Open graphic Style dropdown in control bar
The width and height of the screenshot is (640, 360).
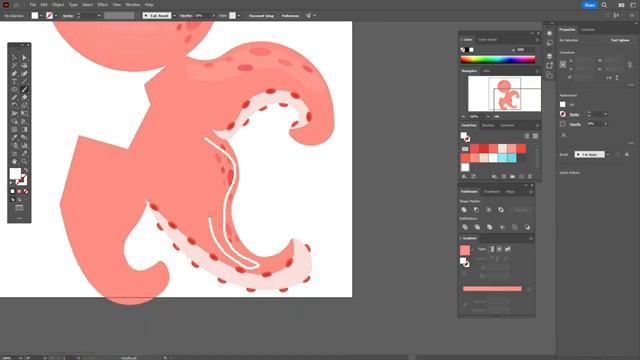coord(239,16)
